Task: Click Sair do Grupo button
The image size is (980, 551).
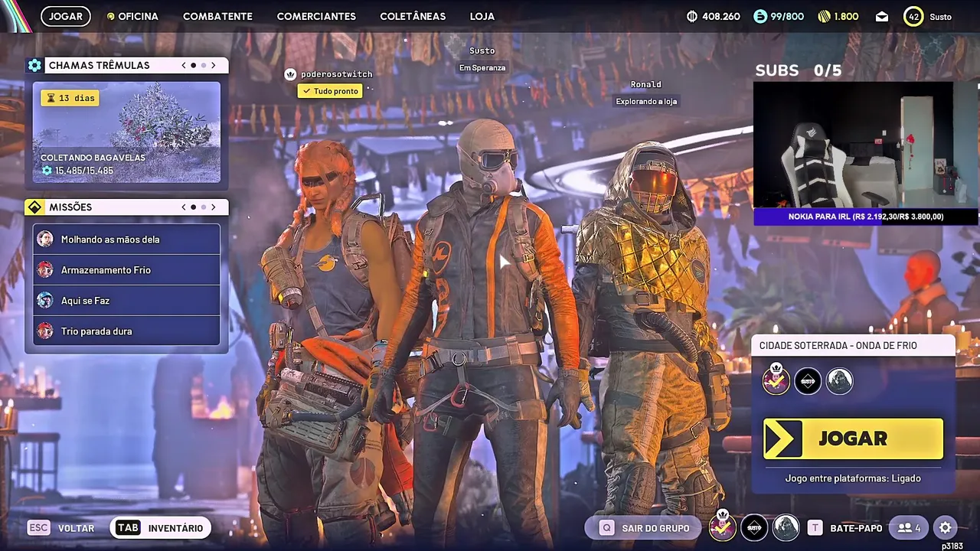Action: (x=642, y=528)
